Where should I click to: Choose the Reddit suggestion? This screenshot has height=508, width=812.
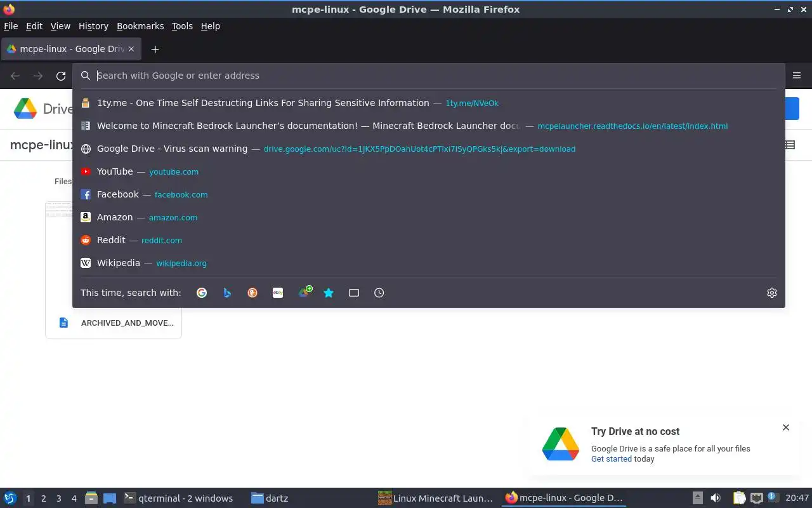429,240
